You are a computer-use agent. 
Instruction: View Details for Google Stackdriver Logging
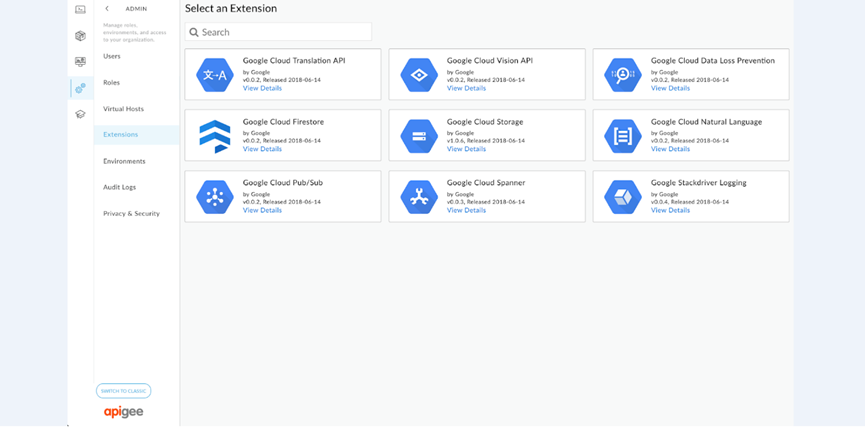click(670, 210)
